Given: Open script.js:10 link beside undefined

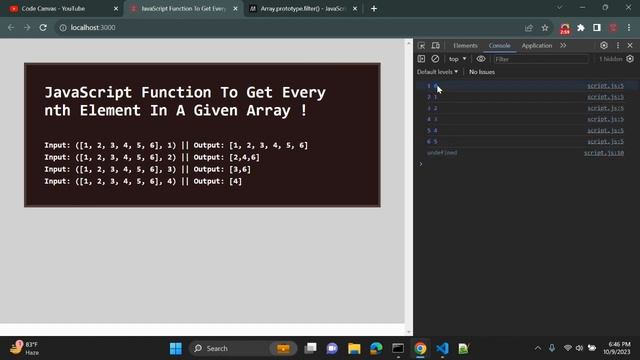Looking at the screenshot, I should point(604,153).
